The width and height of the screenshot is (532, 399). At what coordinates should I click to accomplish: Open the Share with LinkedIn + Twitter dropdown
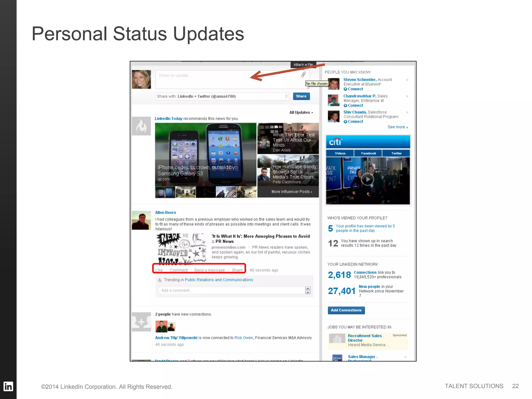coord(222,96)
